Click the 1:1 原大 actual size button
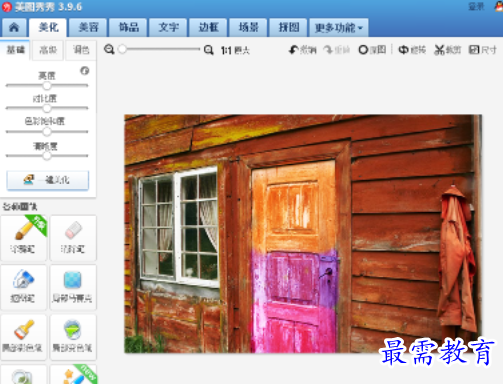The width and height of the screenshot is (503, 384). pyautogui.click(x=235, y=50)
